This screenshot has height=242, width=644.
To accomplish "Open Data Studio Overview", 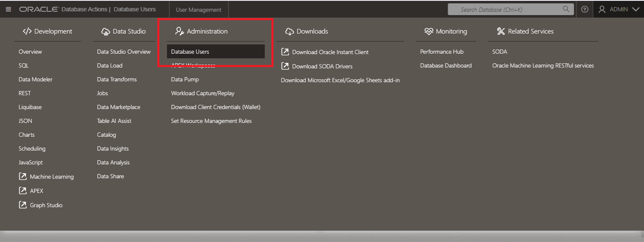I will (x=124, y=52).
